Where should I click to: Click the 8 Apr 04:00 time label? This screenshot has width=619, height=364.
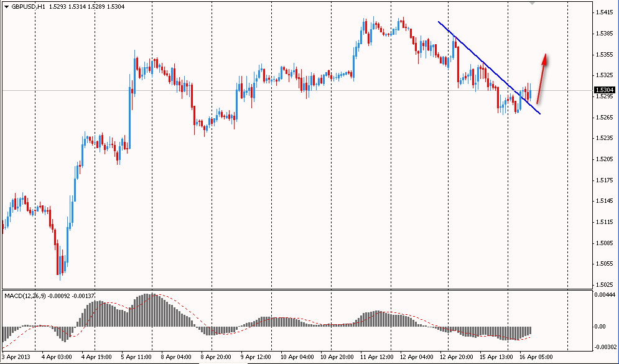coord(176,357)
